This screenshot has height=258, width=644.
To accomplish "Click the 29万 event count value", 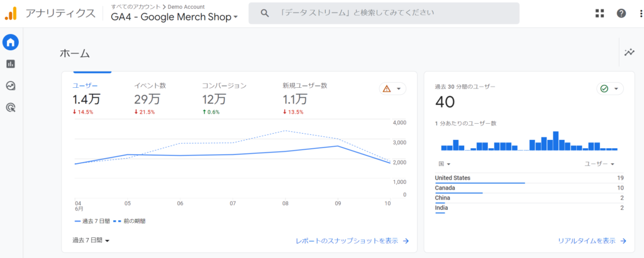I will (x=146, y=99).
